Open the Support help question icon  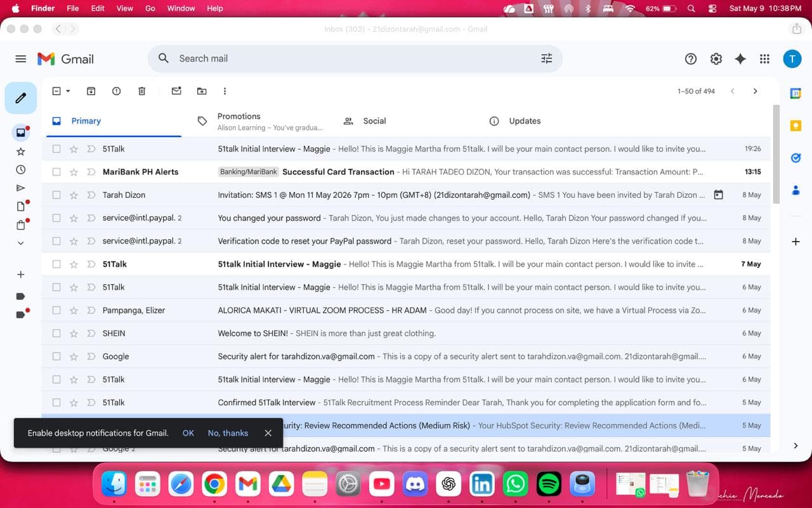point(691,59)
